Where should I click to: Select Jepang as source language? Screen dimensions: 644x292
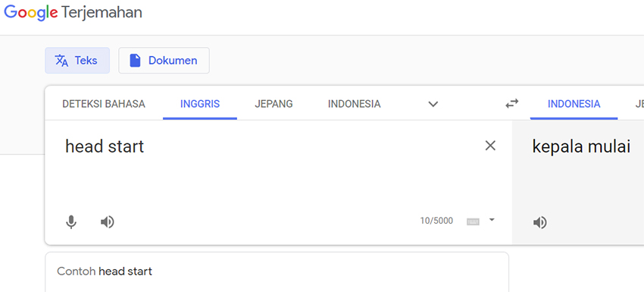coord(274,104)
